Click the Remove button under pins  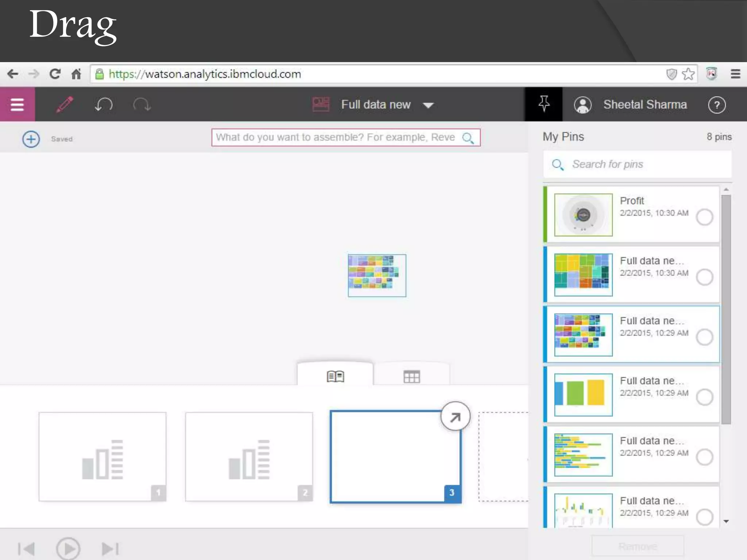[x=638, y=546]
